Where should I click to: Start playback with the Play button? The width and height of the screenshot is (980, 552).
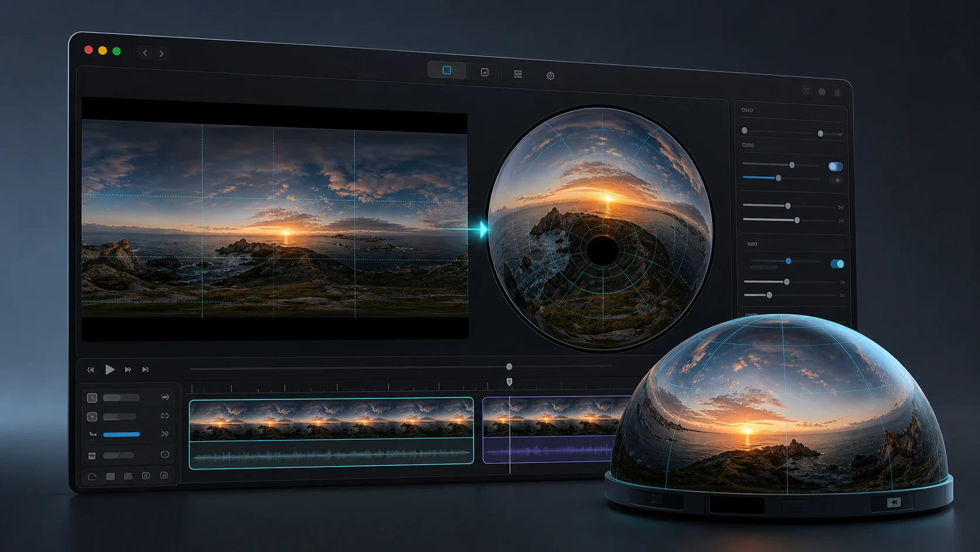pyautogui.click(x=110, y=370)
